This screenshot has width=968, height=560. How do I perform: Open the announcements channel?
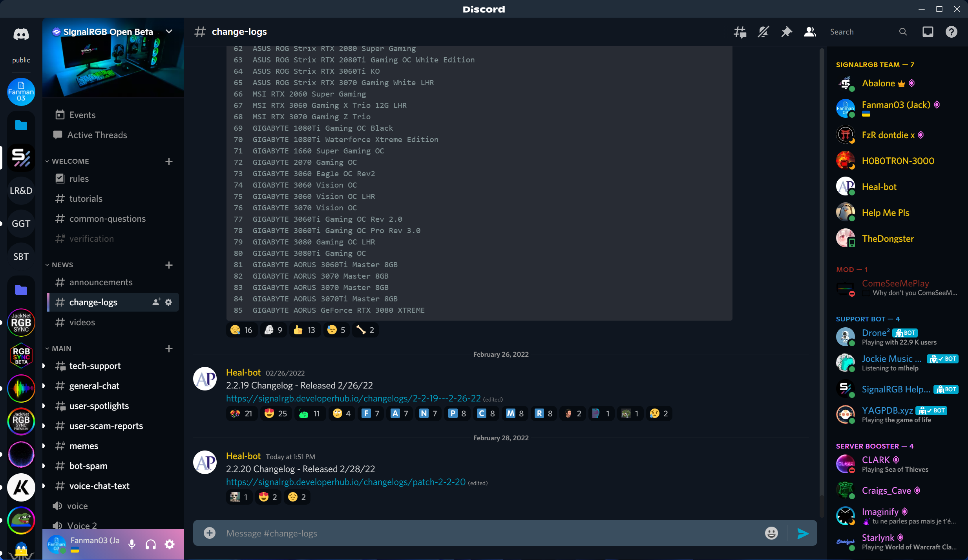[x=101, y=282]
